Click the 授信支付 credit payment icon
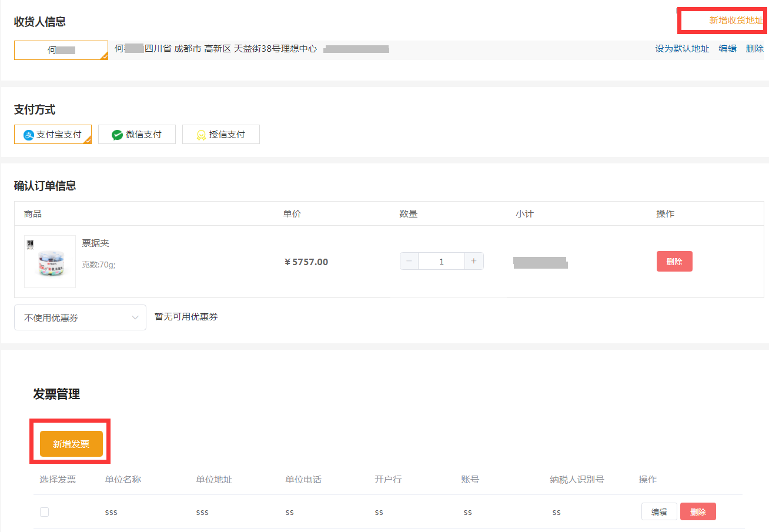This screenshot has height=532, width=769. coord(200,134)
